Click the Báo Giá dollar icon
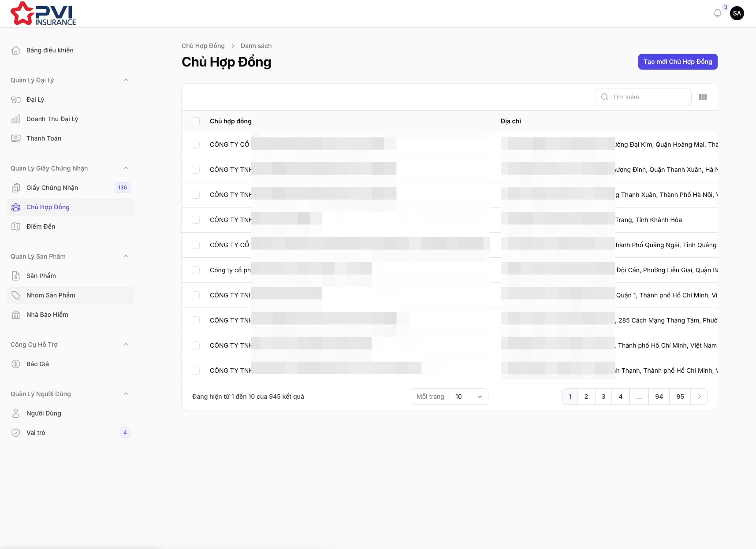756x549 pixels. click(x=16, y=364)
